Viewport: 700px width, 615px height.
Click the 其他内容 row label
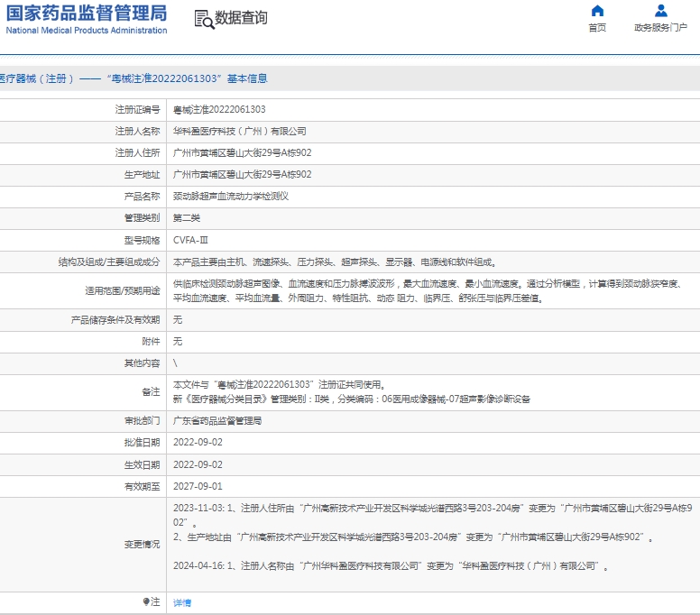pos(142,363)
